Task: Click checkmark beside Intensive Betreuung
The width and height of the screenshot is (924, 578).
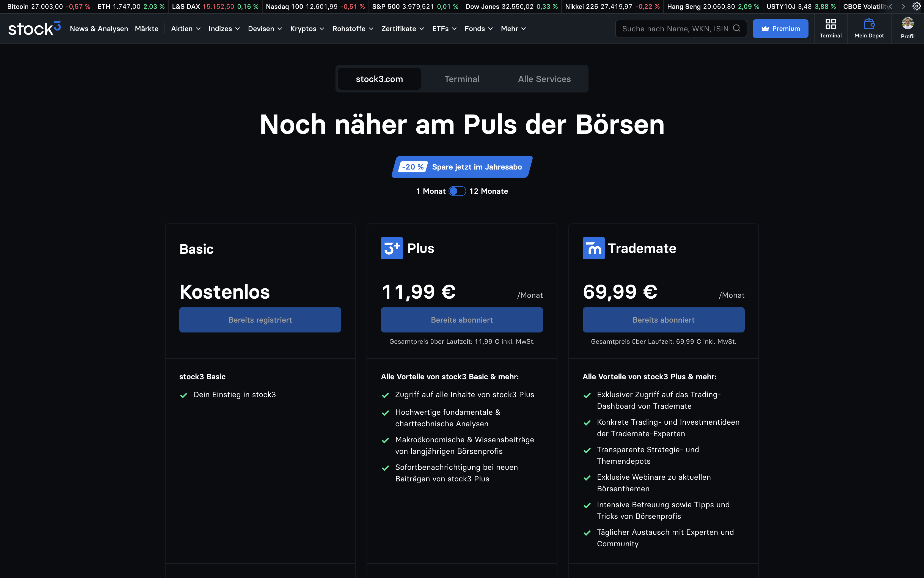Action: coord(587,505)
